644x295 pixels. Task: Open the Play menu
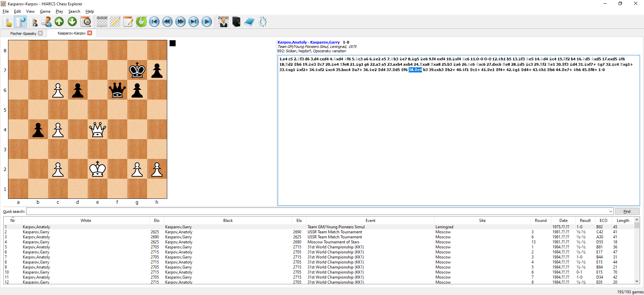point(59,11)
